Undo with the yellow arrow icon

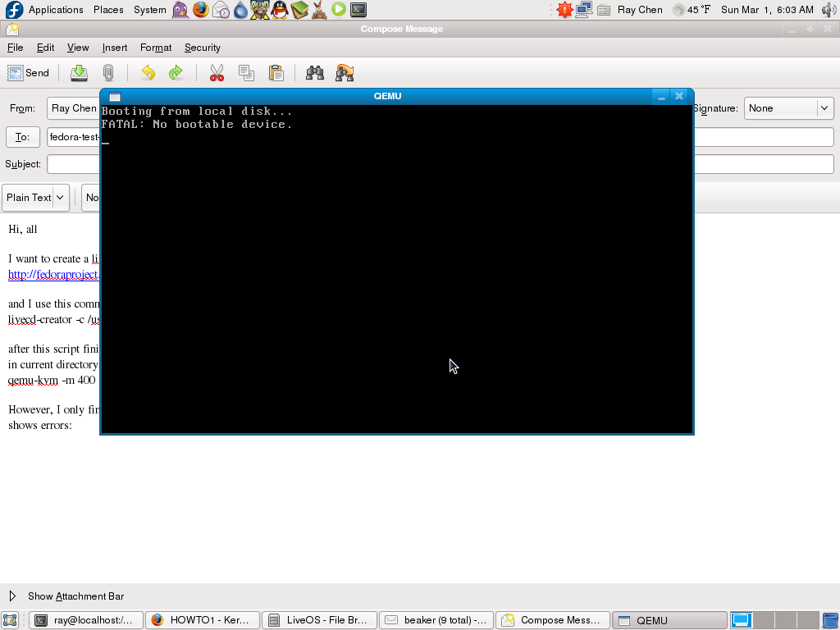point(148,73)
